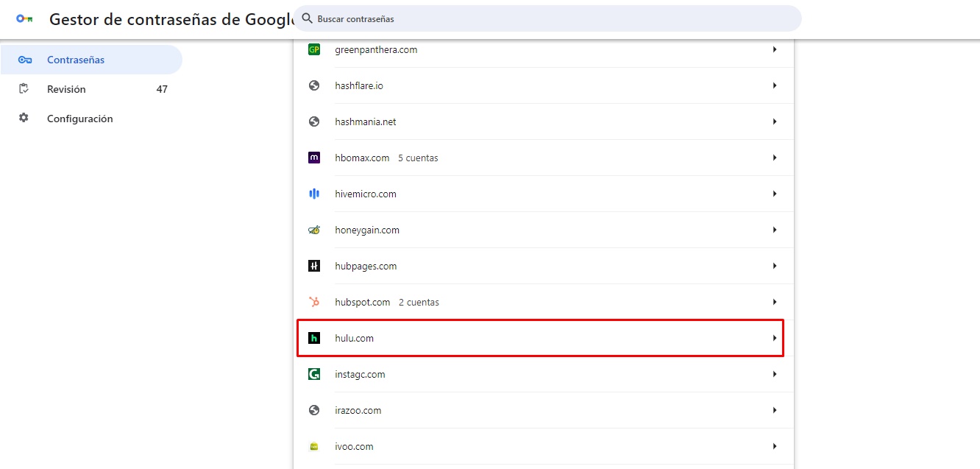The width and height of the screenshot is (980, 469).
Task: Click the hivemicro.com blue favicon
Action: (x=314, y=194)
